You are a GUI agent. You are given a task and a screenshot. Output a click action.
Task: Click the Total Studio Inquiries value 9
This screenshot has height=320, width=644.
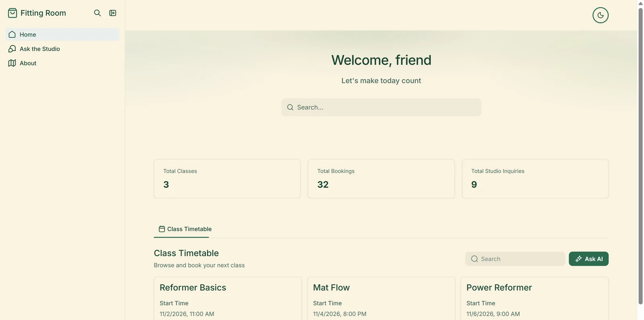[474, 185]
